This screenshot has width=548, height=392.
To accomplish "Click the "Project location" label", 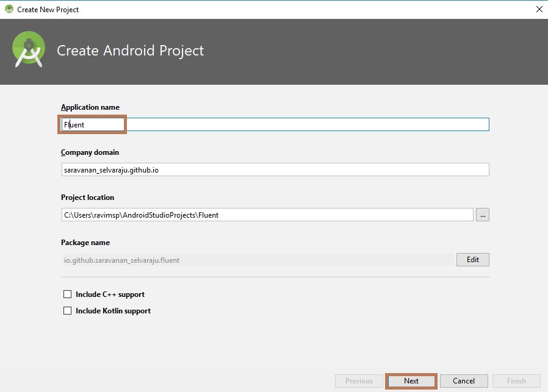I will [x=87, y=198].
